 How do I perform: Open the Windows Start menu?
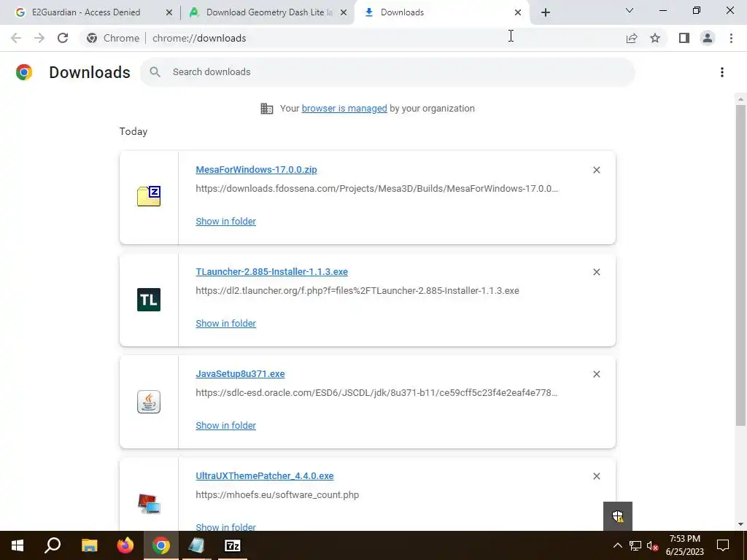click(x=18, y=545)
